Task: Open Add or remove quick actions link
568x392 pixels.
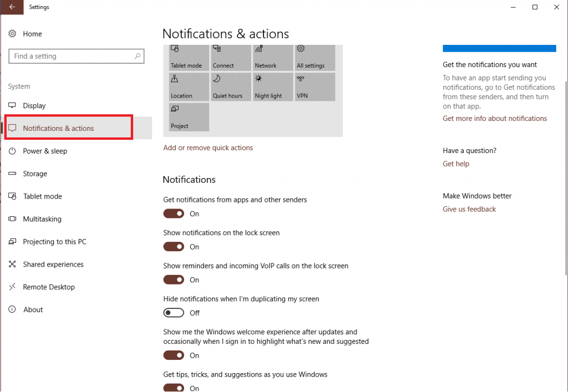Action: pyautogui.click(x=208, y=147)
